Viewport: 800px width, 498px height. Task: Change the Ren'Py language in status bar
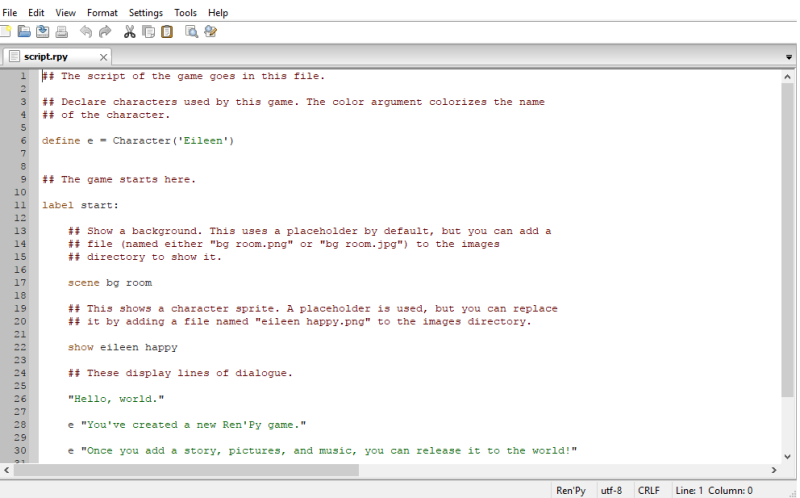(571, 490)
